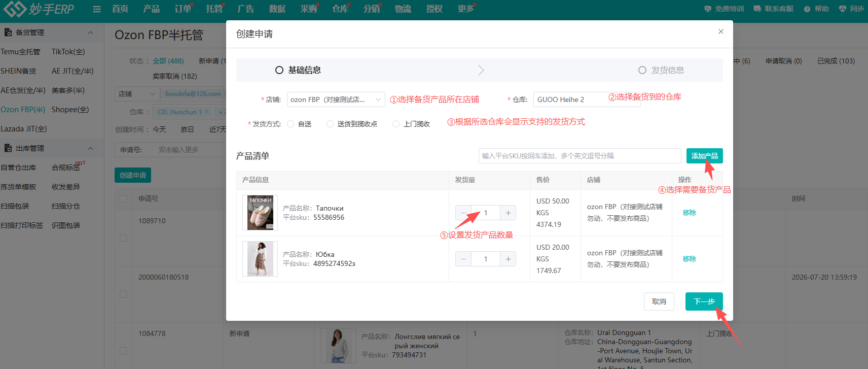Open the 仓库 GUOO Heihe 2 selector
This screenshot has width=868, height=369.
587,99
